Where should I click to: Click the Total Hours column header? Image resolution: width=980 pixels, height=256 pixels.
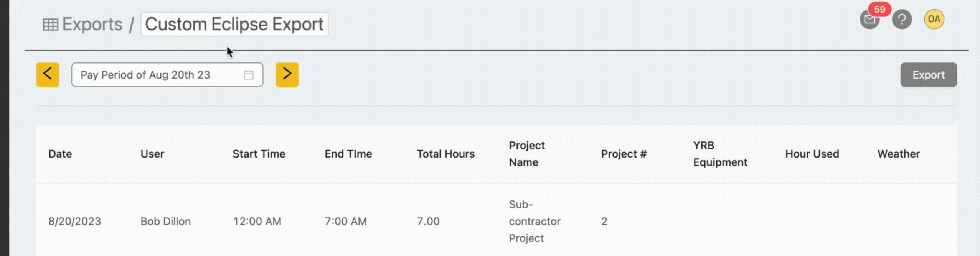point(445,154)
